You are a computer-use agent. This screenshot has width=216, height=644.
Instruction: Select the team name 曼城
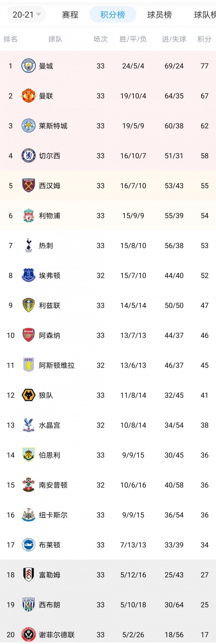[46, 66]
